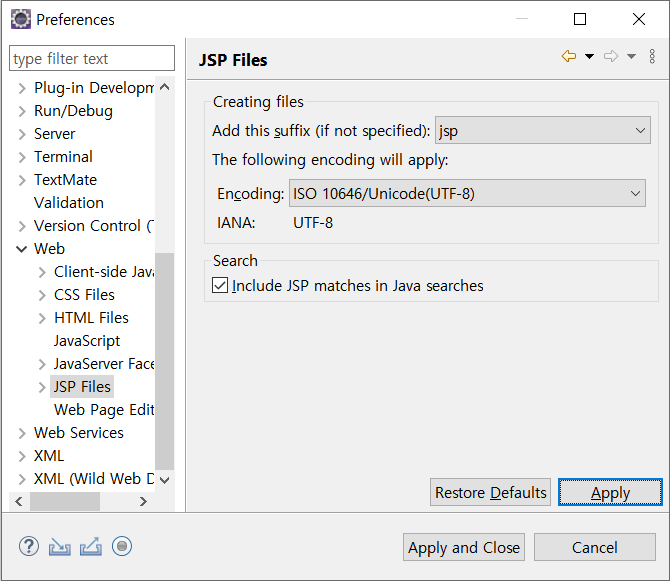Expand the HTML Files node
Screen dimensions: 670x581
coord(42,318)
